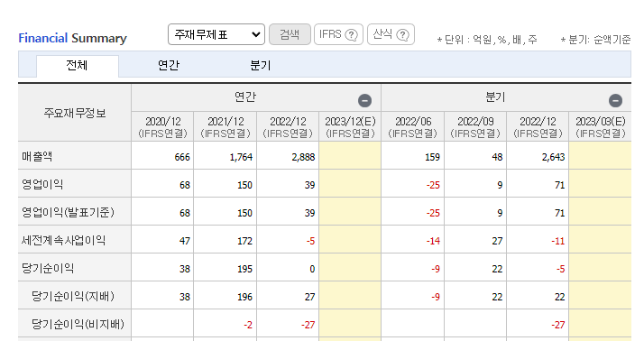Click the 2023/03(E) quarterly column header
644x341 pixels.
pyautogui.click(x=600, y=127)
